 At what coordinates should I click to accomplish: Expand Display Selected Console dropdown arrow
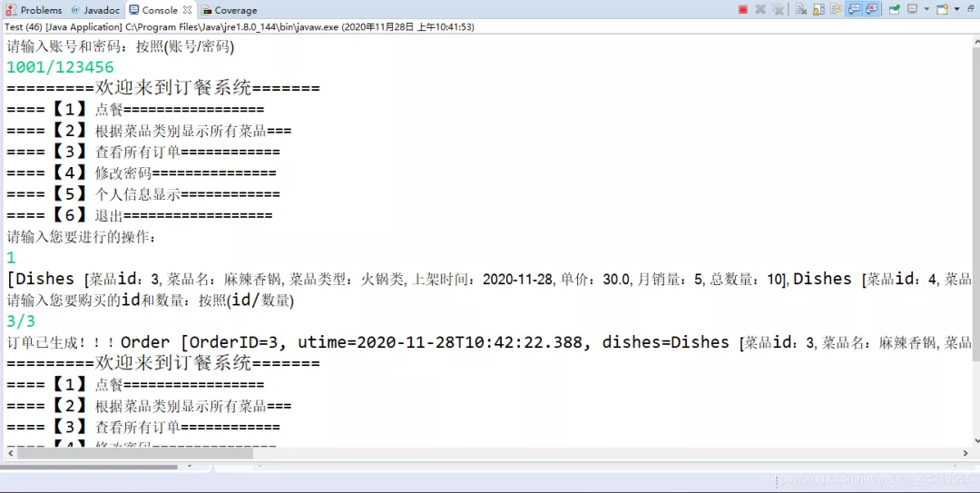tap(926, 9)
